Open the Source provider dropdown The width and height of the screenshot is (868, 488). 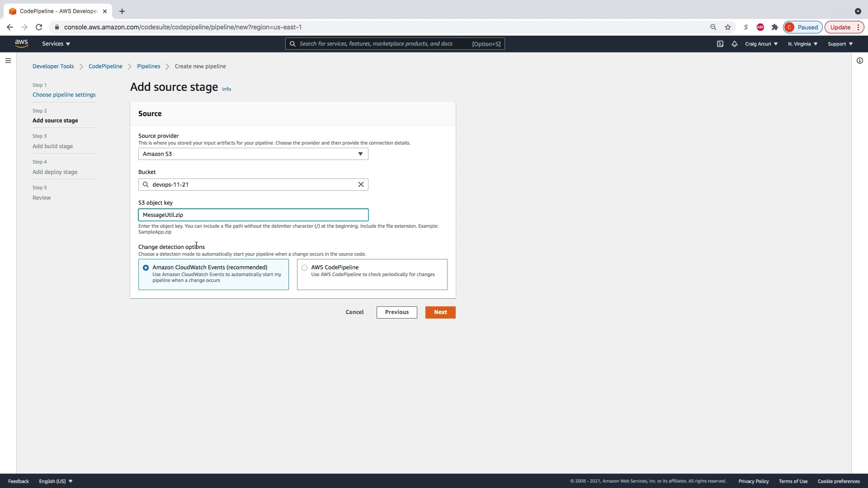coord(253,154)
